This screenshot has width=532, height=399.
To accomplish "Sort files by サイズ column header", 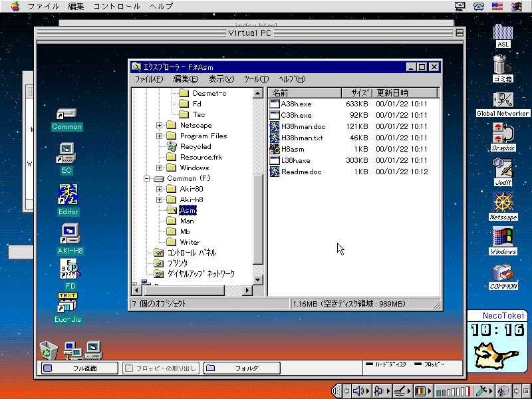I will tap(356, 92).
